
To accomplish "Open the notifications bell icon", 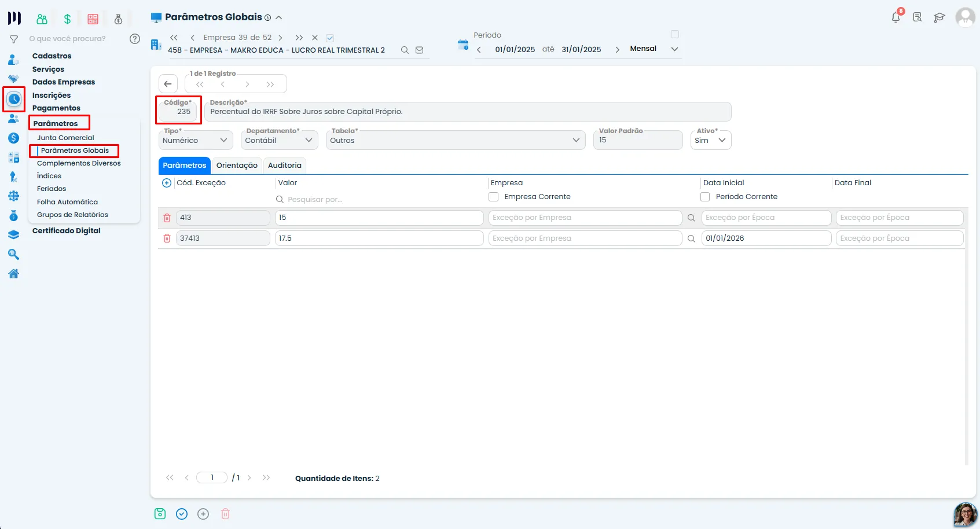I will [x=896, y=17].
